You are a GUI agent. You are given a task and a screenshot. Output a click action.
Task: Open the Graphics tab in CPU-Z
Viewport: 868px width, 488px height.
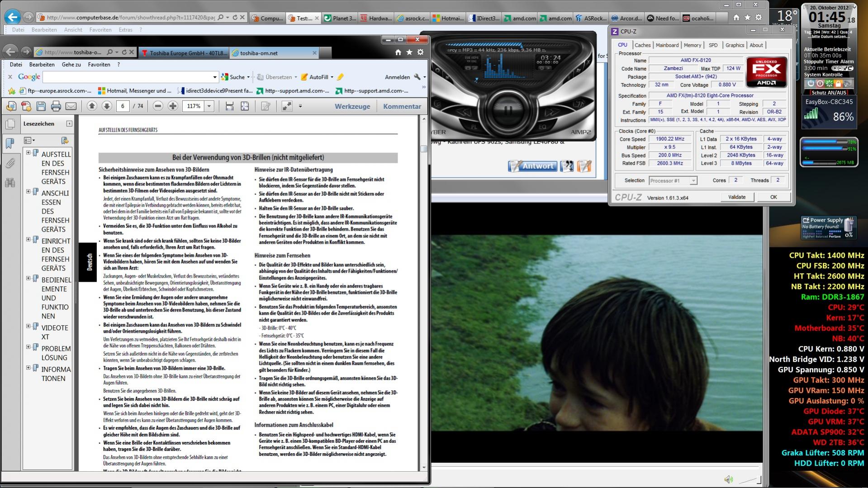(x=735, y=45)
